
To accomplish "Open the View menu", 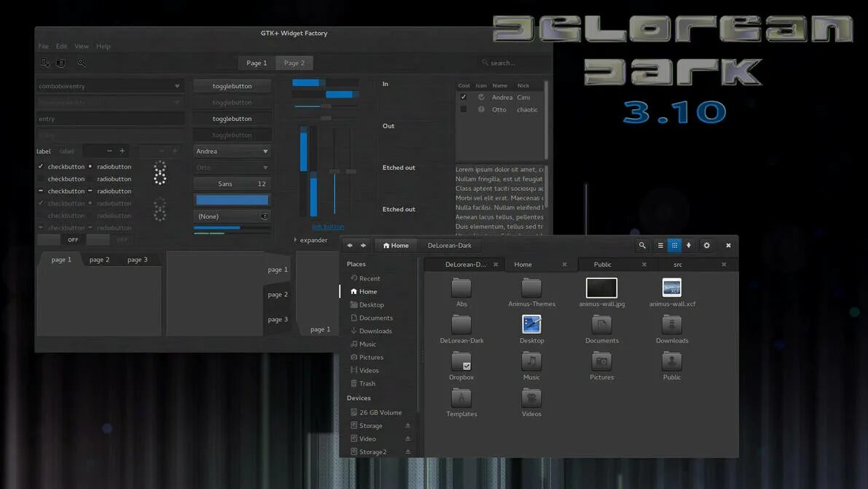I will tap(82, 47).
